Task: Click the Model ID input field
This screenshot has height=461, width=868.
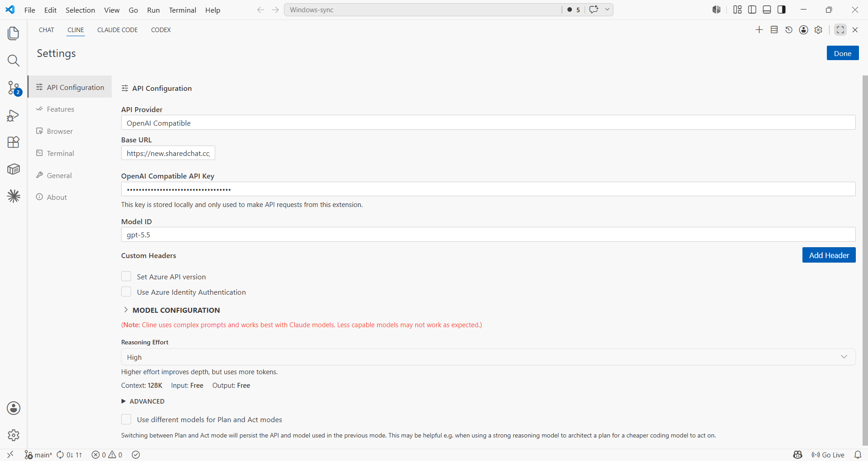Action: click(x=488, y=235)
